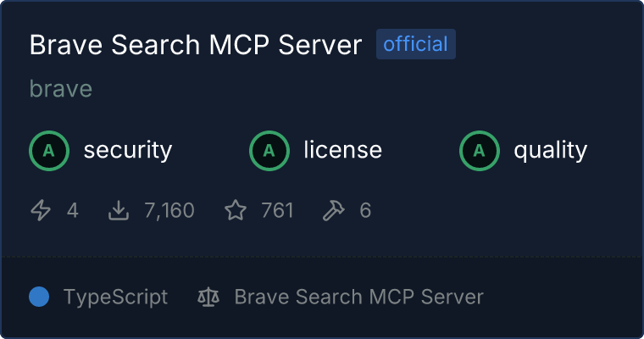644x339 pixels.
Task: Click the TypeScript language label
Action: pyautogui.click(x=116, y=297)
